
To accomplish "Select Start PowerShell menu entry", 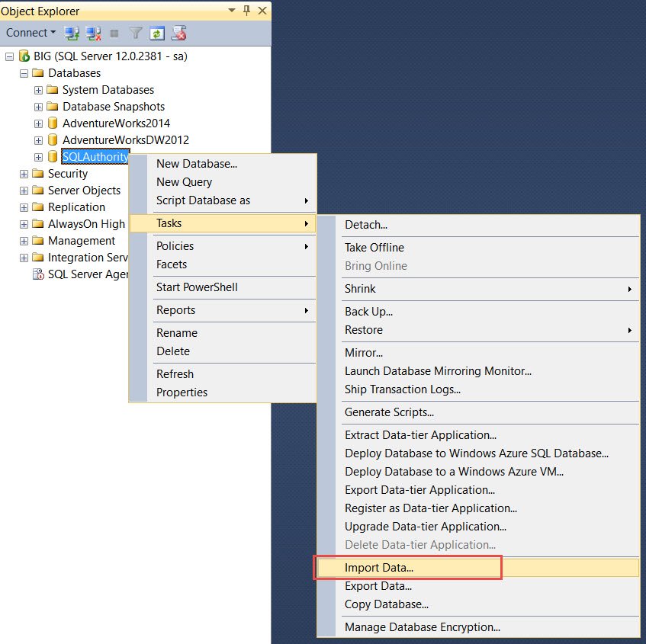I will [223, 287].
